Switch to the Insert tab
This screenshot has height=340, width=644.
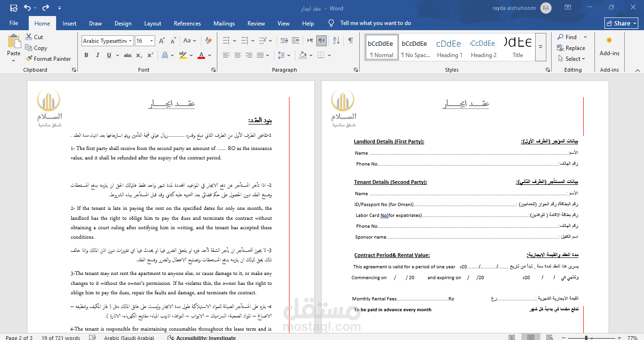click(69, 23)
